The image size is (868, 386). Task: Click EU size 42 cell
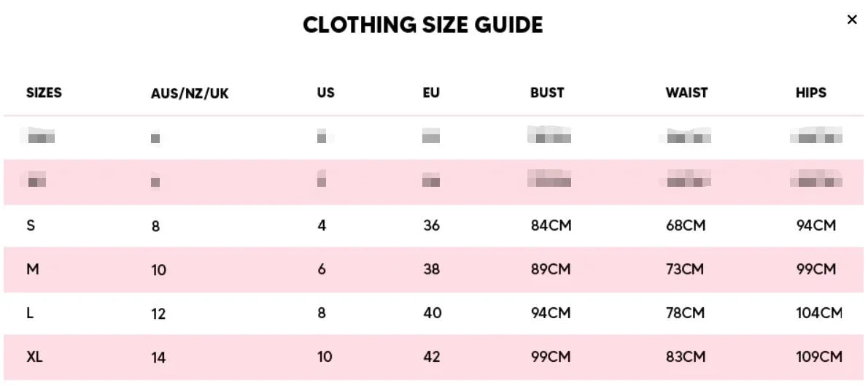pos(432,357)
